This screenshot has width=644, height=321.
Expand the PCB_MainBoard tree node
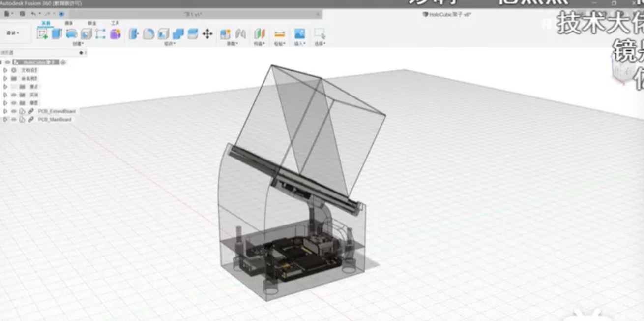coord(5,120)
